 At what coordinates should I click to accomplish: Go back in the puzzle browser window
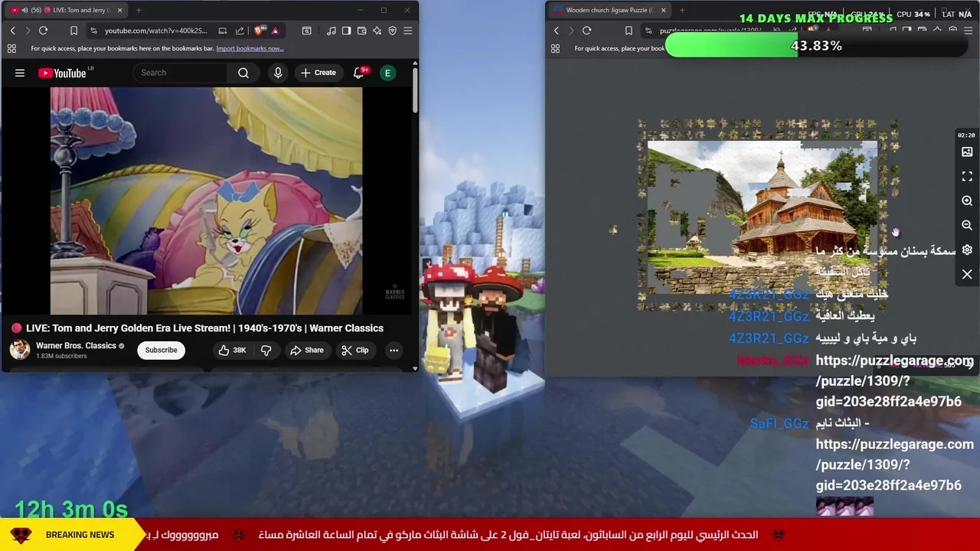click(x=556, y=31)
